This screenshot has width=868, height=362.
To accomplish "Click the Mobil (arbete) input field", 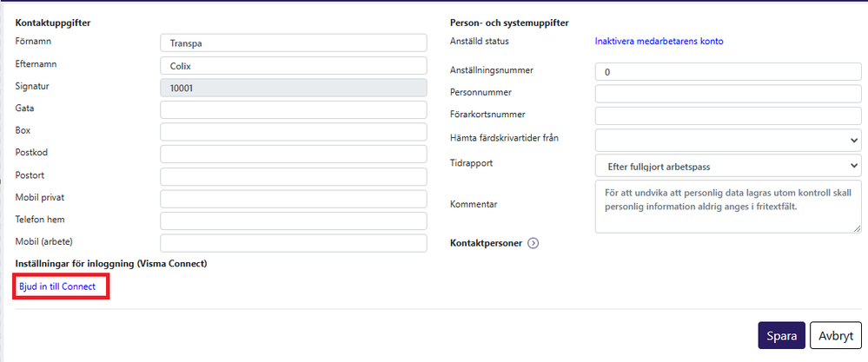I will coord(294,243).
